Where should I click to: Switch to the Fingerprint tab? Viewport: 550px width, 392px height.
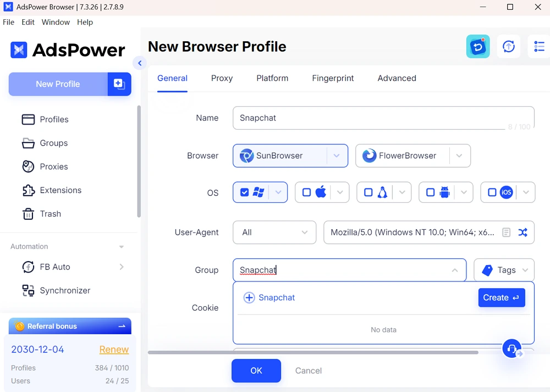(x=333, y=78)
